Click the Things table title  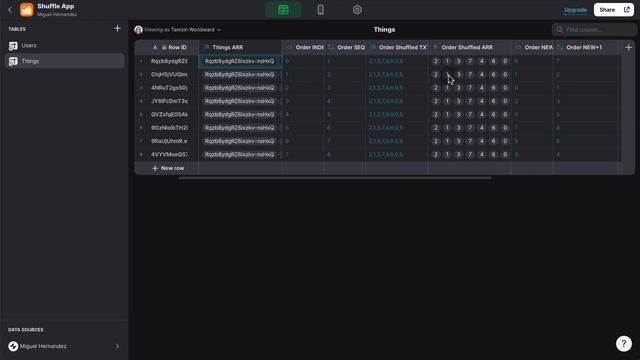coord(384,30)
